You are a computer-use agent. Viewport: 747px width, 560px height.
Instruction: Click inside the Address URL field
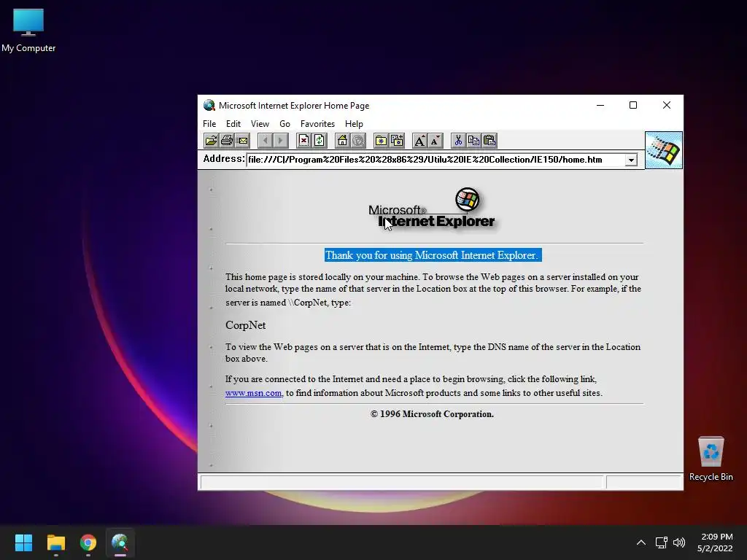click(x=436, y=160)
